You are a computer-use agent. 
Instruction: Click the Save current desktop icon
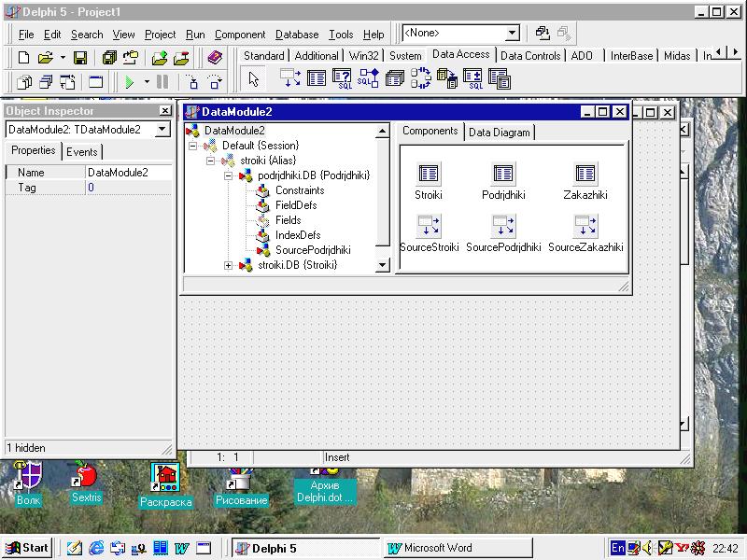(x=543, y=33)
